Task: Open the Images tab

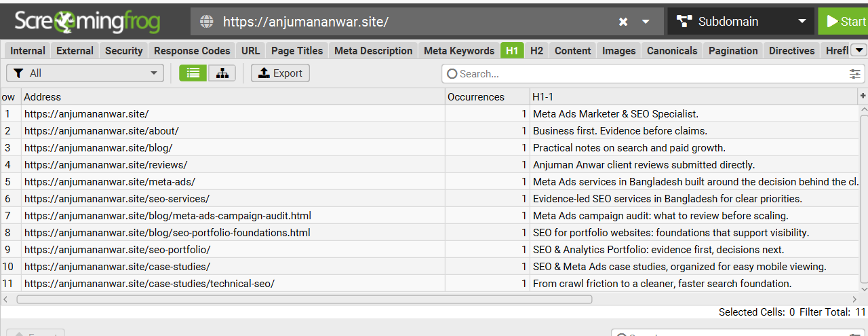Action: point(619,50)
